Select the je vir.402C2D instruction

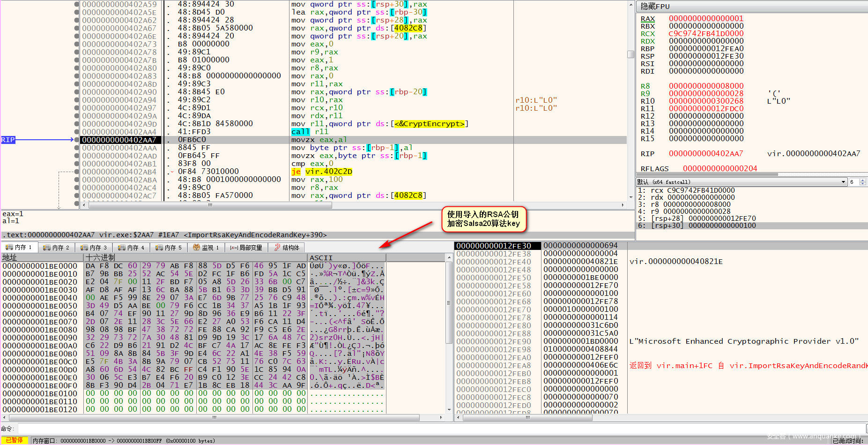321,172
